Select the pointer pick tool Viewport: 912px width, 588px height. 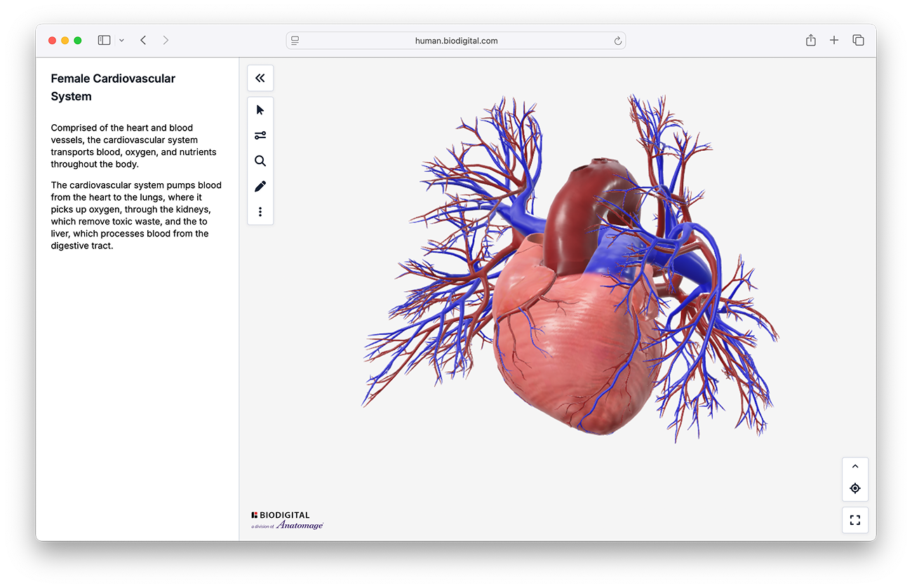(260, 110)
